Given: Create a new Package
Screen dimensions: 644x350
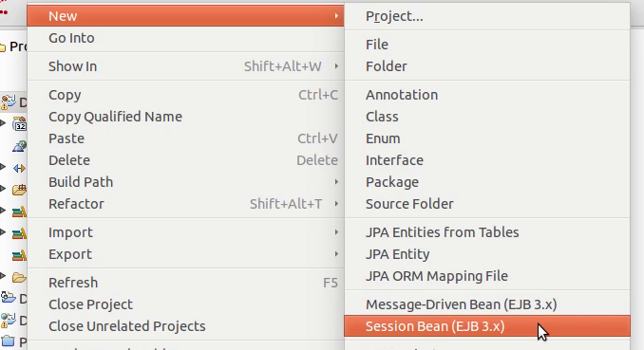Looking at the screenshot, I should pos(487,182).
